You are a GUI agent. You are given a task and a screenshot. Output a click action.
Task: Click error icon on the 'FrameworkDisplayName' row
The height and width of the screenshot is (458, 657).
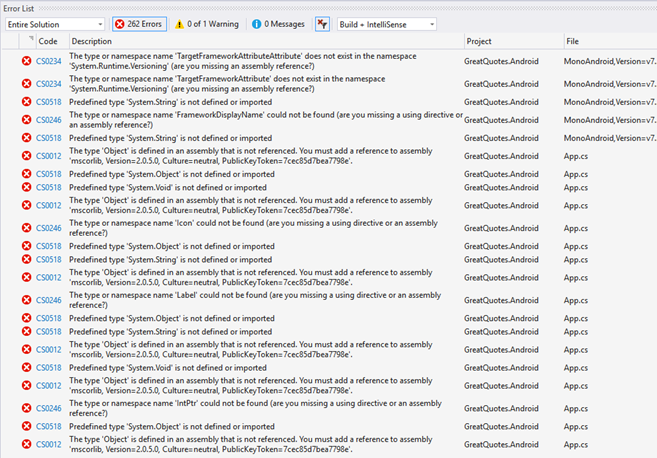tap(26, 119)
